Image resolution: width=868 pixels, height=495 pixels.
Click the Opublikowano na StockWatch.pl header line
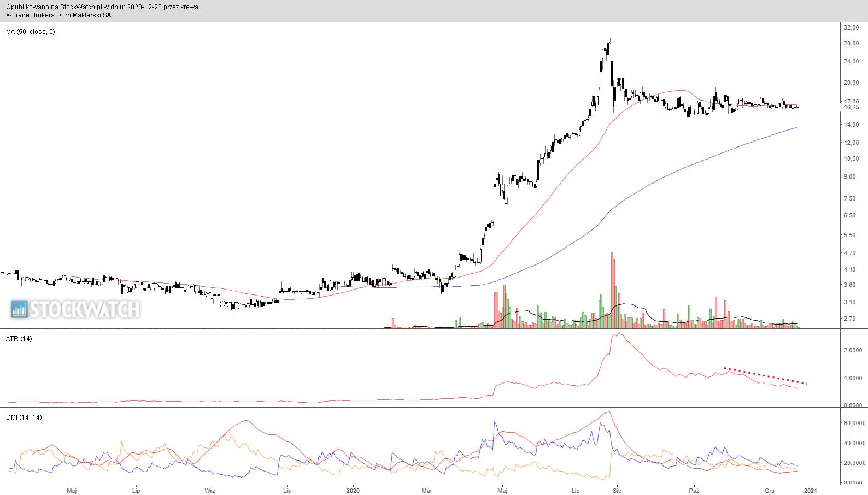point(102,7)
